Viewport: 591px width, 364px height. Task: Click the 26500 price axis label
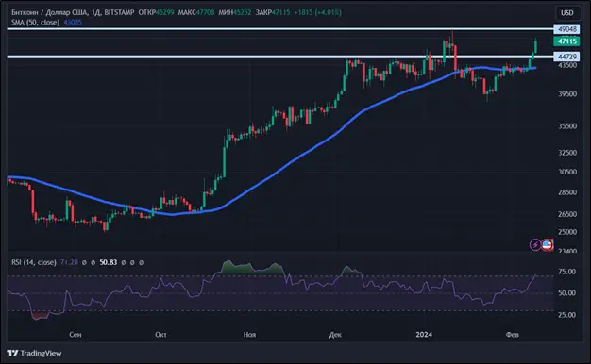click(x=567, y=214)
